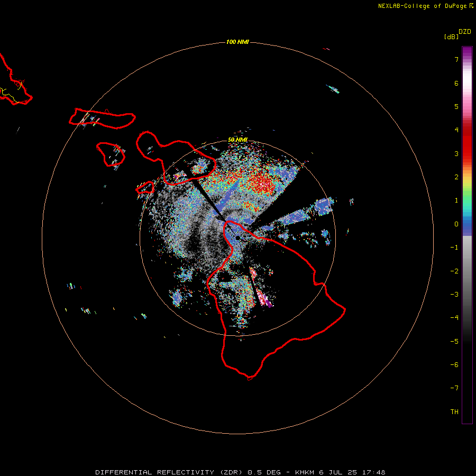Click the KHKM station identifier in the caption
This screenshot has height=476, width=476.
pos(305,472)
